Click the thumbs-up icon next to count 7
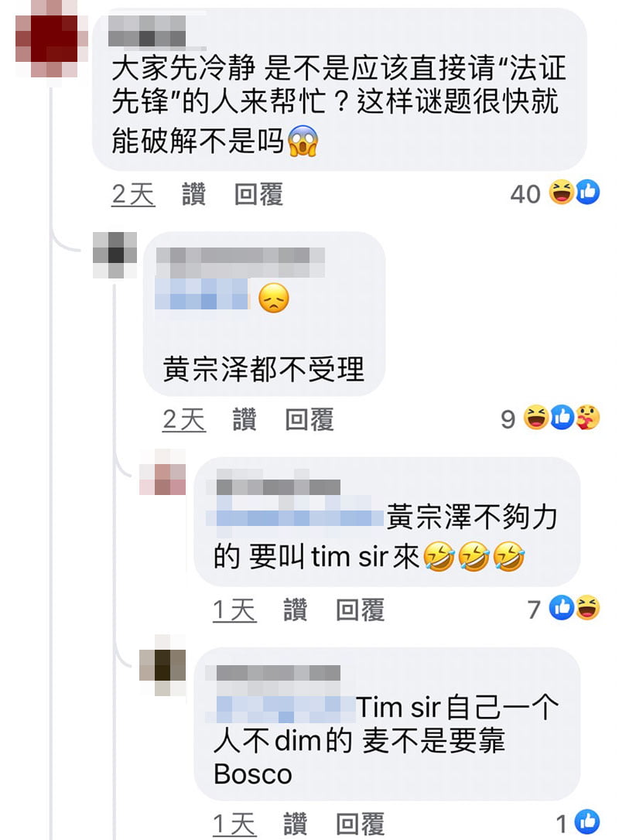 563,608
